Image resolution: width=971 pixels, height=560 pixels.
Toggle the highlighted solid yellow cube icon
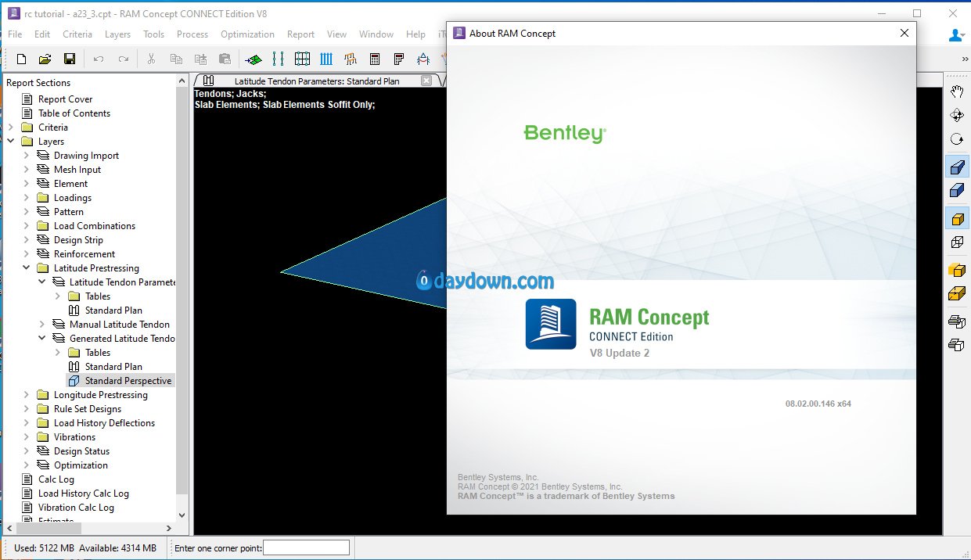coord(956,219)
